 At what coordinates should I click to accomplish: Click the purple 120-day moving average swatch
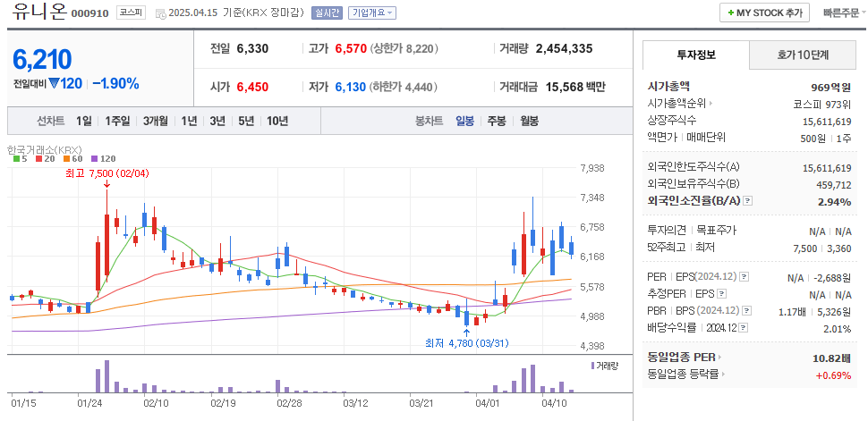[x=94, y=159]
